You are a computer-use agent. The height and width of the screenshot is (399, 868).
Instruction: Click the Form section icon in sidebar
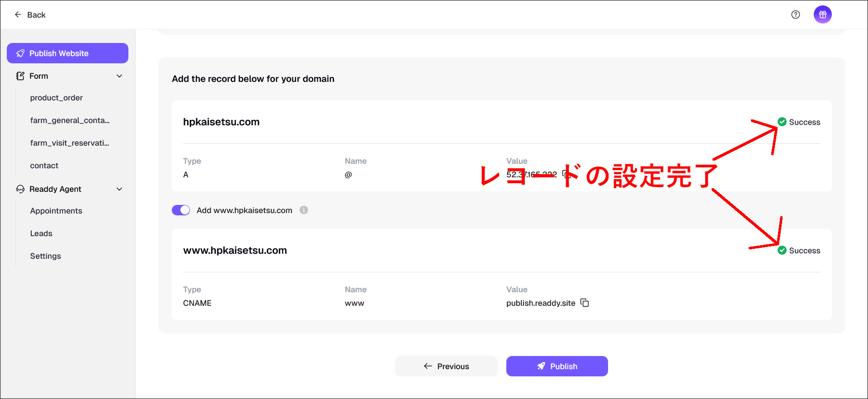[20, 76]
